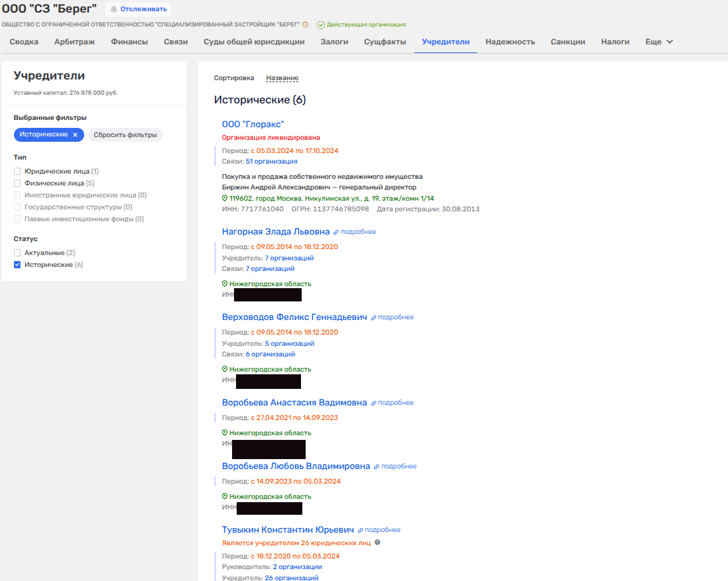The height and width of the screenshot is (581, 728).
Task: Click the green checkmark Действующая организация icon
Action: click(321, 25)
